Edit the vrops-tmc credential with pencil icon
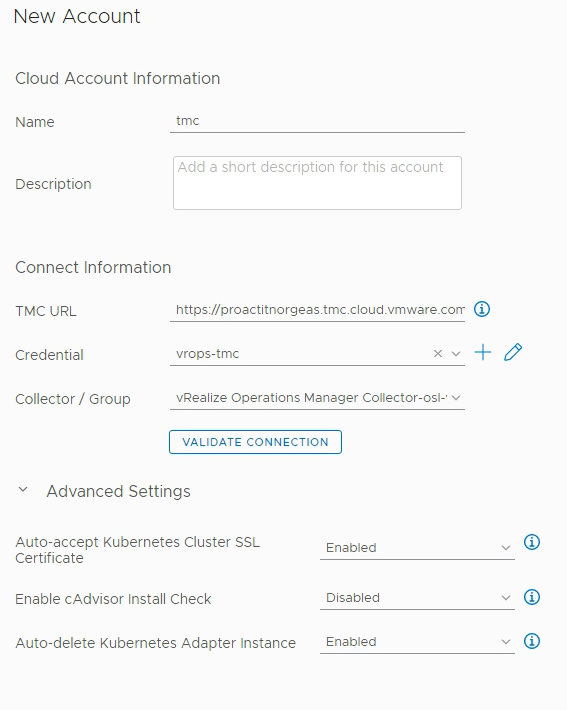 tap(513, 352)
